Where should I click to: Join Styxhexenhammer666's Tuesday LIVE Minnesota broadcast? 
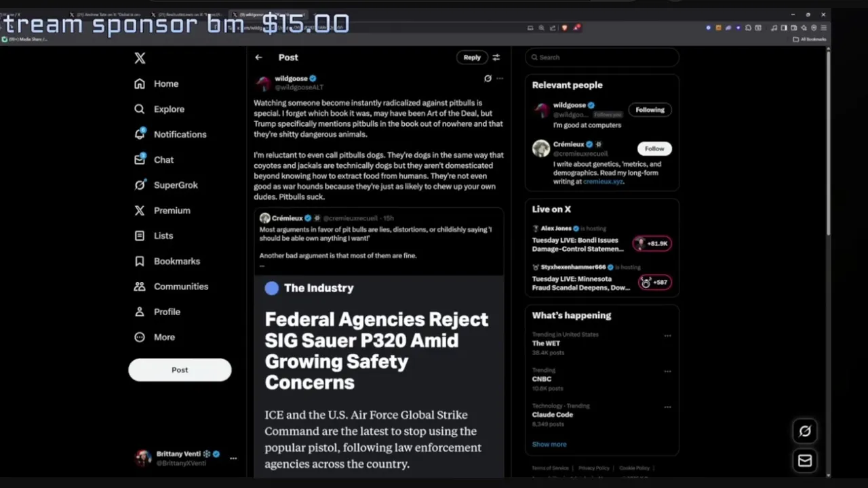pos(581,283)
